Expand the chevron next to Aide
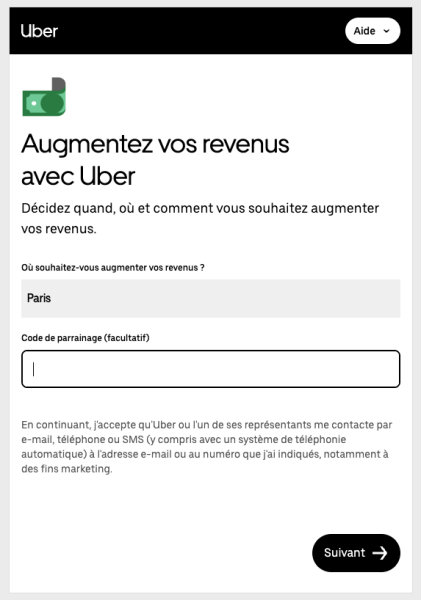The height and width of the screenshot is (600, 421). [x=387, y=31]
